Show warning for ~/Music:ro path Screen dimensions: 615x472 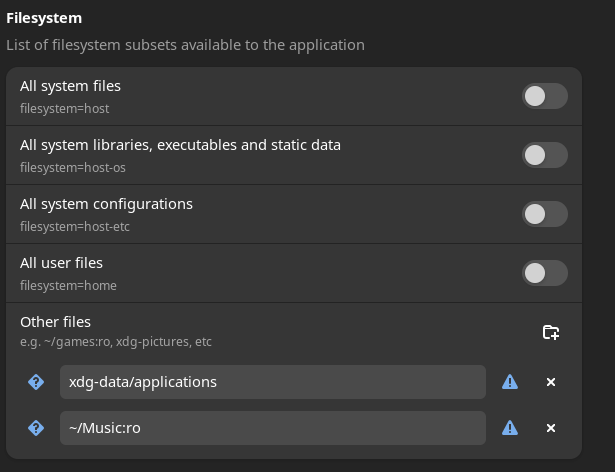point(510,428)
